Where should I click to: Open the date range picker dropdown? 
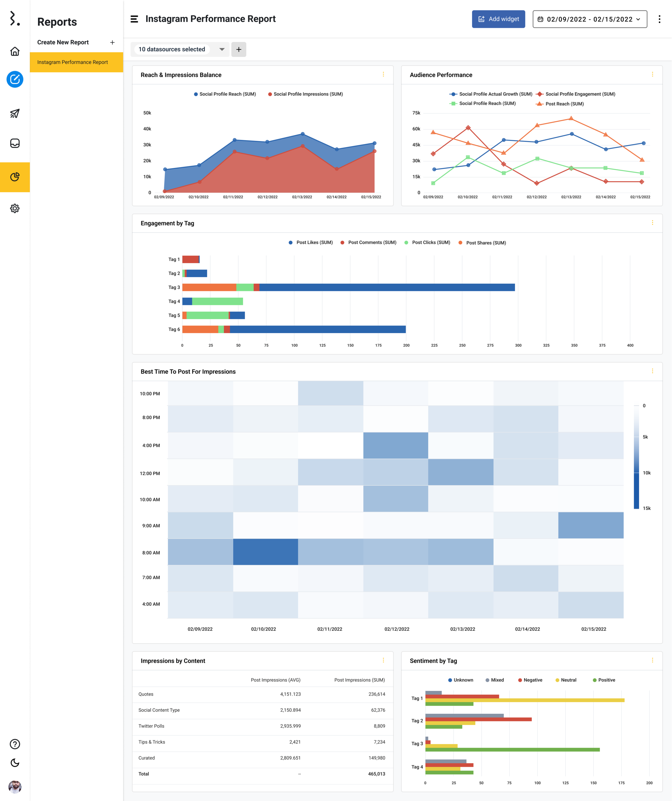[589, 19]
